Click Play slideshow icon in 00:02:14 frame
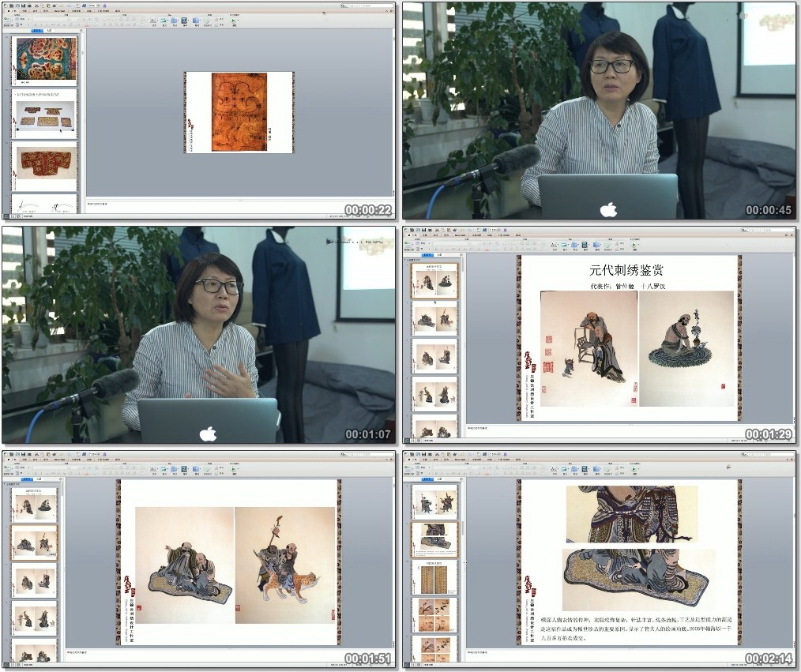Screen dimensions: 801x672 click(634, 468)
